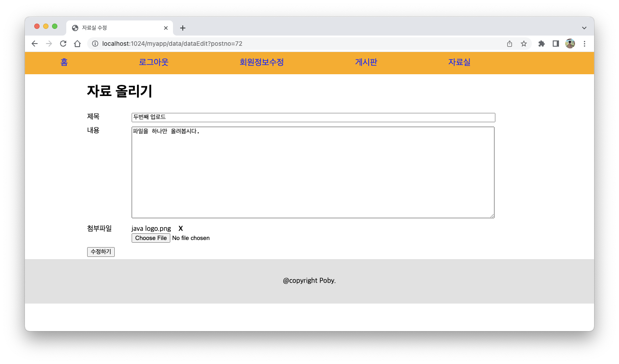619x364 pixels.
Task: Bookmark this page with the star
Action: (524, 44)
